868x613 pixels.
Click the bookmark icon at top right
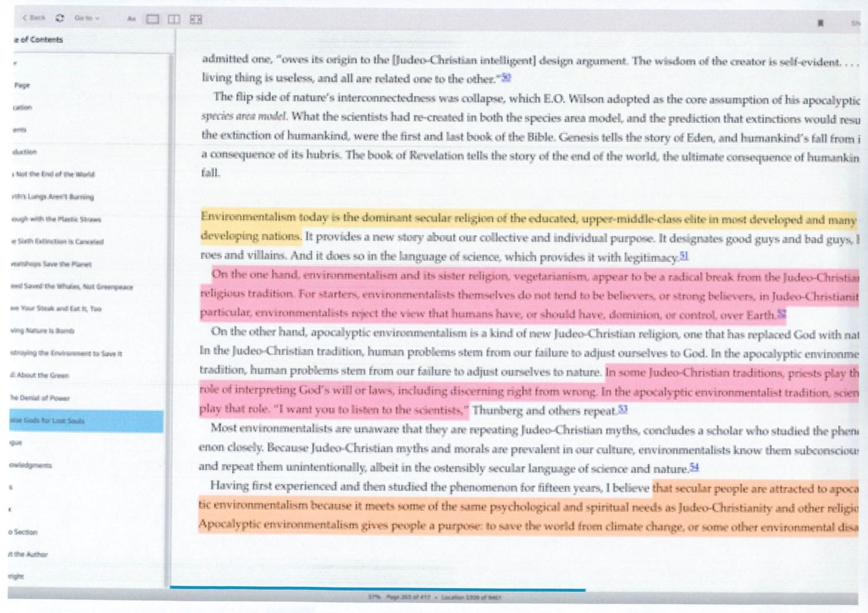pyautogui.click(x=820, y=23)
